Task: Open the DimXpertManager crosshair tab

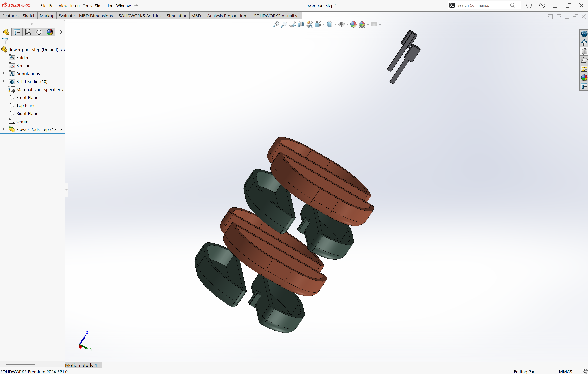Action: (x=39, y=32)
